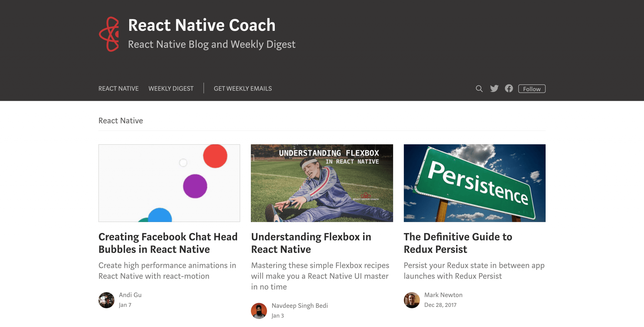Select the REACT NATIVE menu item
This screenshot has width=644, height=327.
click(118, 89)
